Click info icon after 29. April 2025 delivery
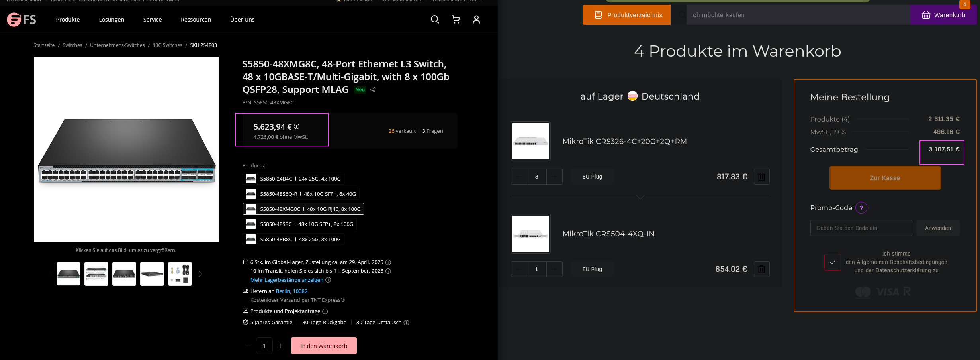The image size is (980, 360). (x=388, y=262)
